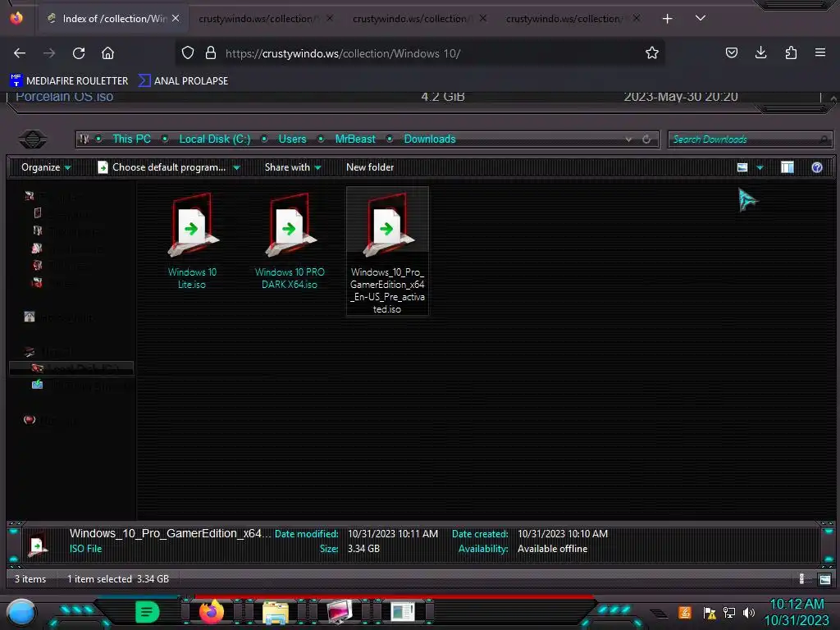840x630 pixels.
Task: Open the view options dropdown arrow
Action: tap(759, 167)
